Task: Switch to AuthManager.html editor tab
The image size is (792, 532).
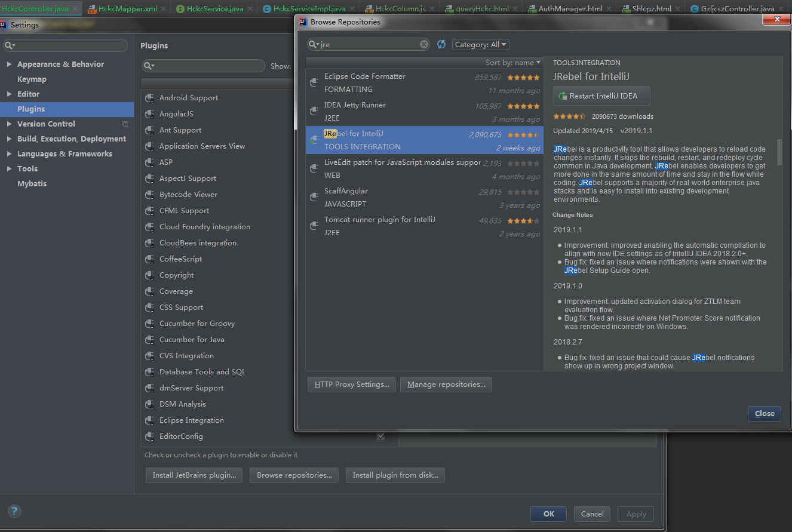Action: (x=570, y=9)
